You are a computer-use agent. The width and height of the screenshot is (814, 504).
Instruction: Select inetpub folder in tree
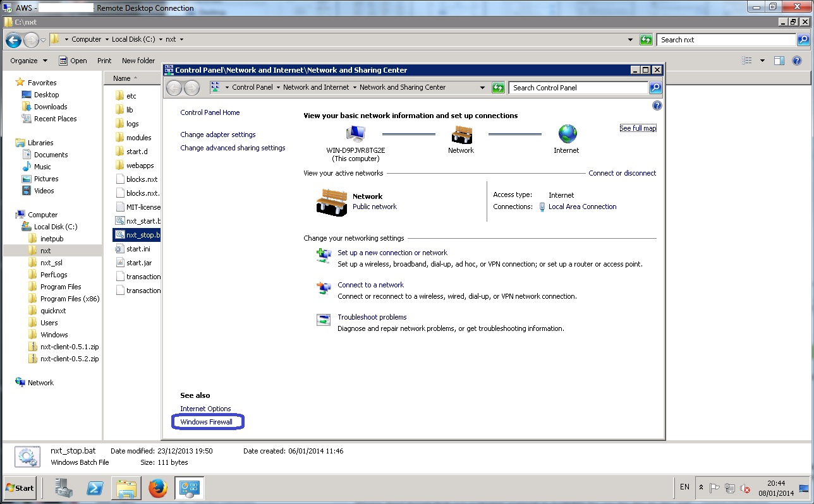[52, 239]
